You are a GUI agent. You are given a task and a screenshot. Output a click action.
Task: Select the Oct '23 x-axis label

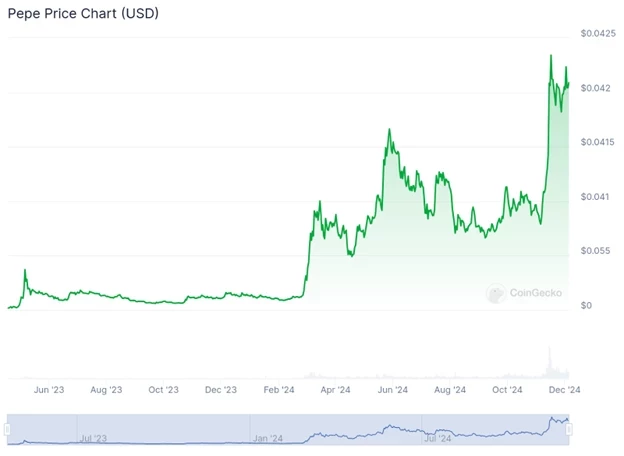pyautogui.click(x=163, y=390)
